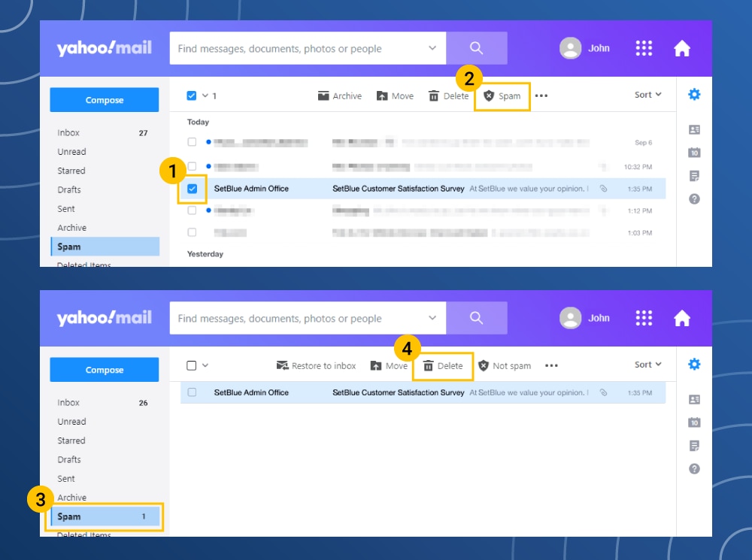Open the Notepad sidebar icon
752x560 pixels.
(693, 175)
